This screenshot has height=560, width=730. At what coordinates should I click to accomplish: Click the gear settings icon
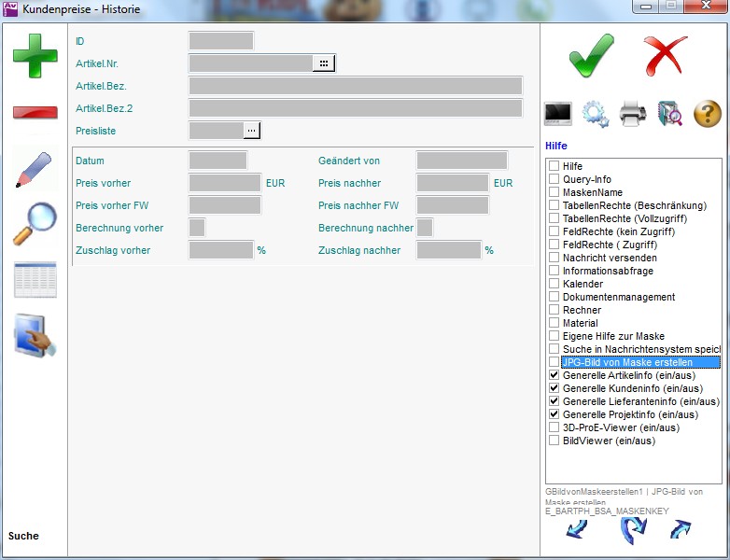pyautogui.click(x=596, y=114)
